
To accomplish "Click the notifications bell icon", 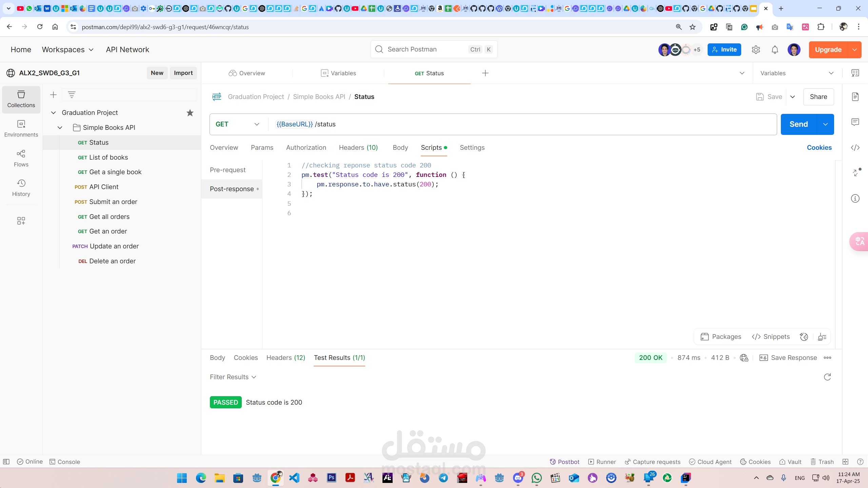I will (x=775, y=50).
